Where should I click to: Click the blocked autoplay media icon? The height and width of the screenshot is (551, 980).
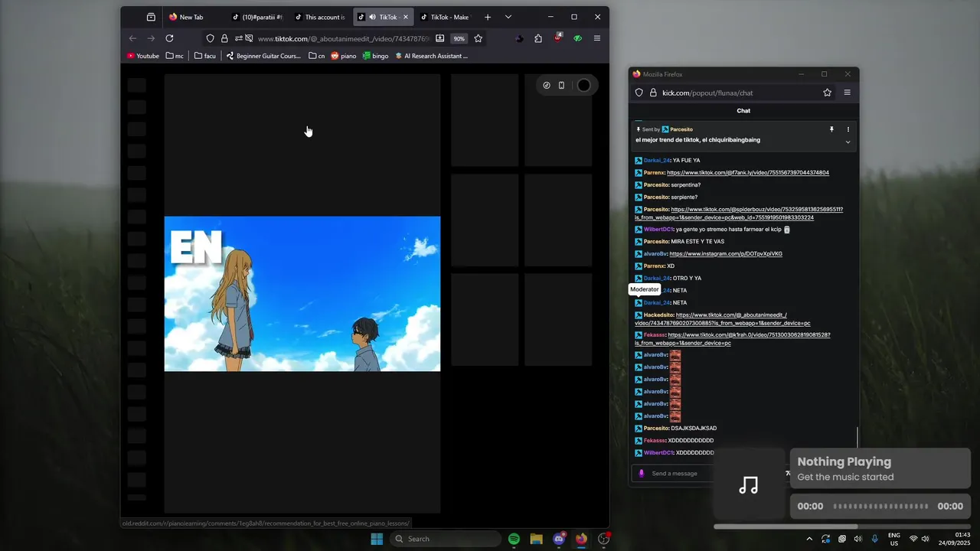click(249, 38)
